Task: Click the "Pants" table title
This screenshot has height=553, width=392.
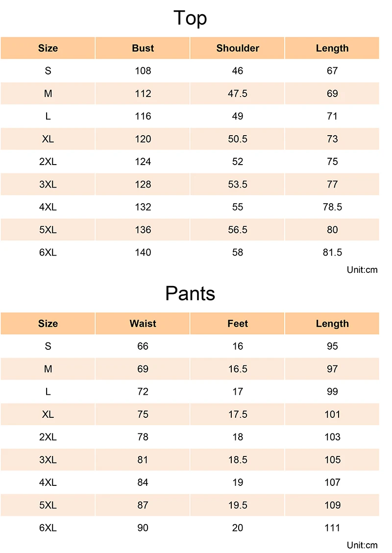Action: [190, 293]
